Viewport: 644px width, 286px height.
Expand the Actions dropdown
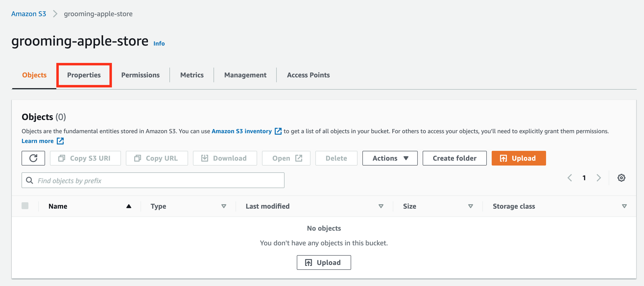tap(390, 158)
